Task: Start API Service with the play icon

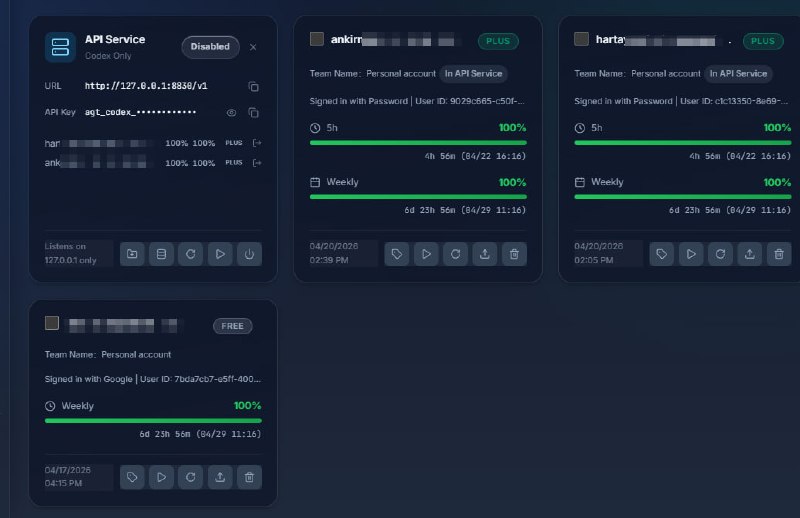Action: 220,254
